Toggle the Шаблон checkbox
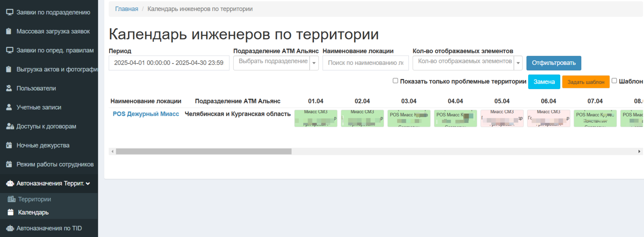644x237 pixels. 614,81
